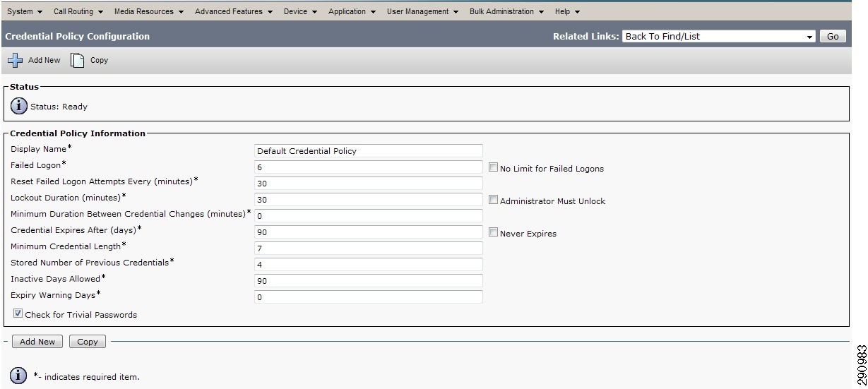The height and width of the screenshot is (389, 868).
Task: Open the Device menu
Action: (x=300, y=11)
